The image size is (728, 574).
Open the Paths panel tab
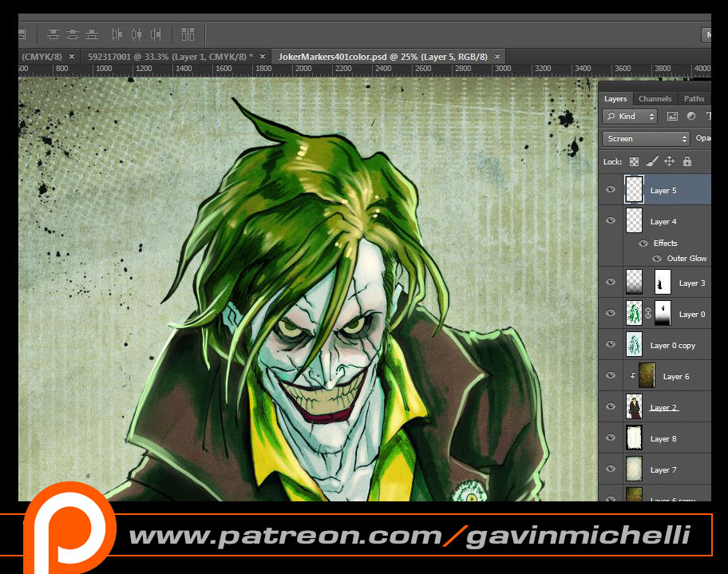pyautogui.click(x=694, y=98)
